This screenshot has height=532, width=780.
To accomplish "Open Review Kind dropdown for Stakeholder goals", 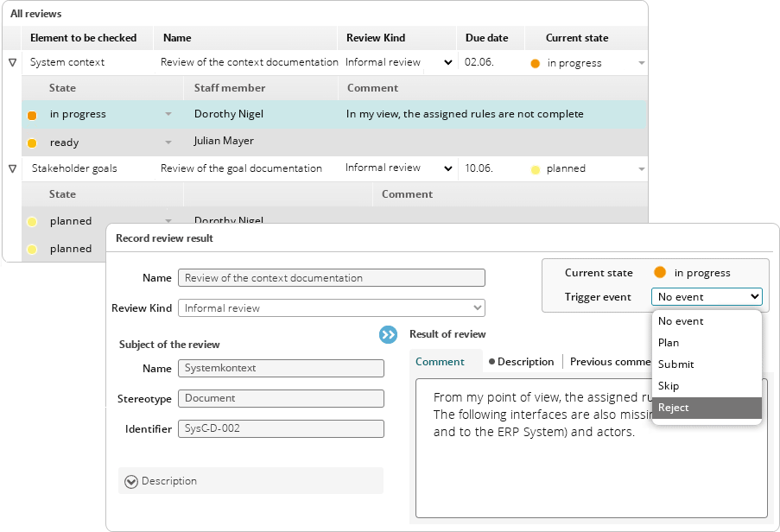I will [x=447, y=168].
